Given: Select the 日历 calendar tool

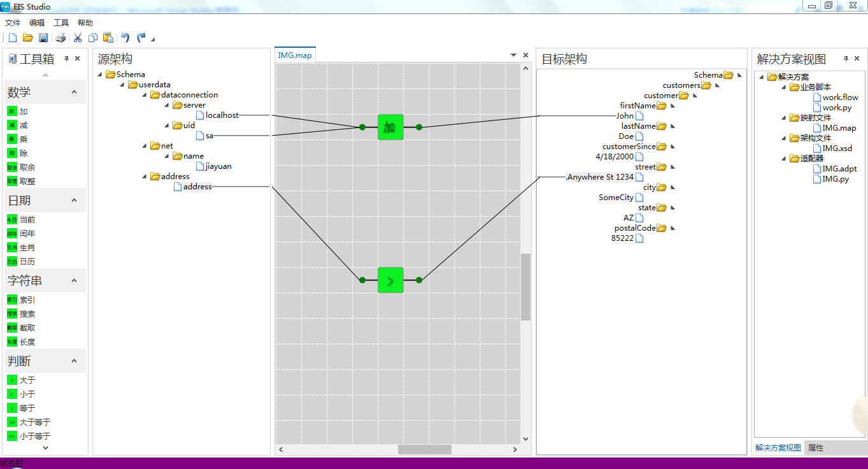Looking at the screenshot, I should [21, 262].
